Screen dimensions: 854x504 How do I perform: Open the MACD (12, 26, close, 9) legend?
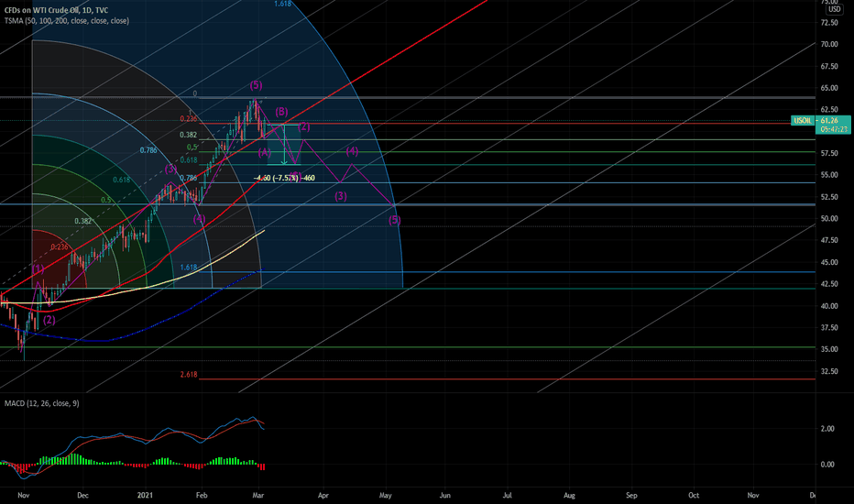coord(42,403)
